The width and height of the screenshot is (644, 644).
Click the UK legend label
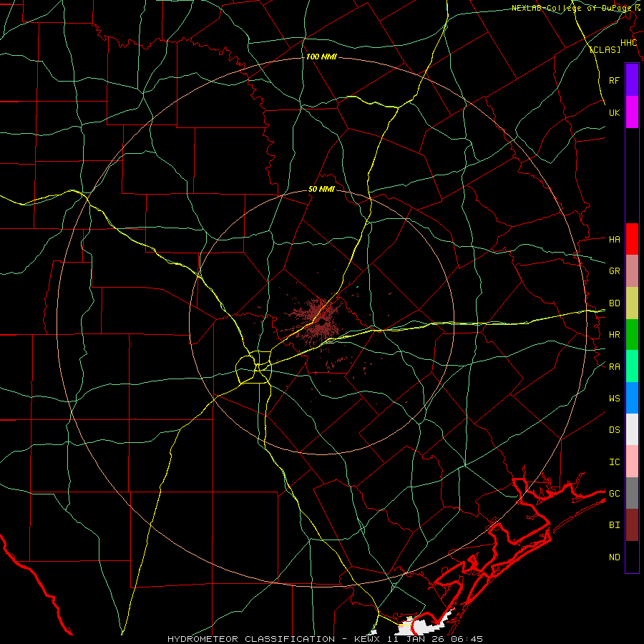(x=614, y=112)
